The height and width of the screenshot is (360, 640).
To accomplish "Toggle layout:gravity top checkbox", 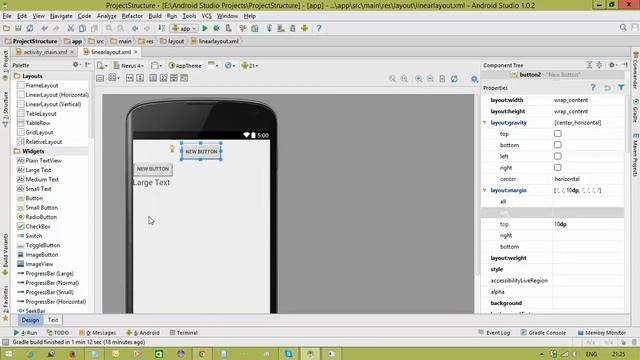I will (x=558, y=133).
